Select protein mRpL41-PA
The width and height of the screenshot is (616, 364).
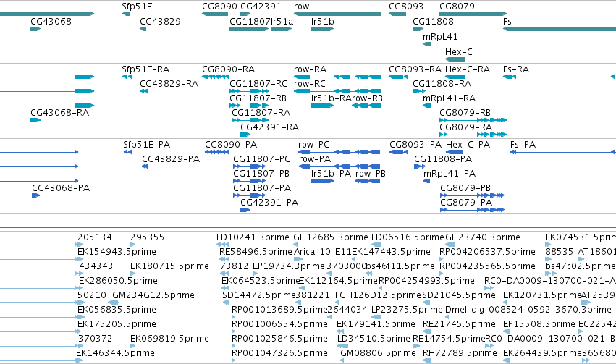450,174
